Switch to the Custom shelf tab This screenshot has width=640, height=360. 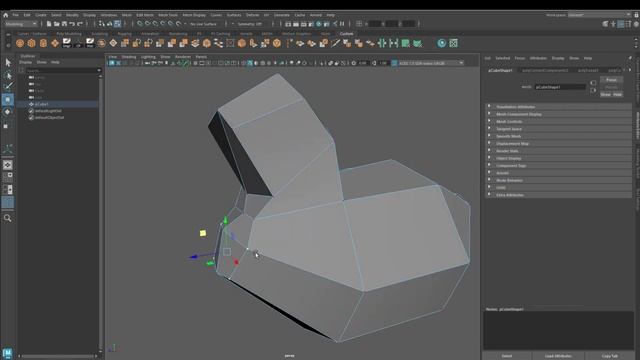click(x=346, y=34)
